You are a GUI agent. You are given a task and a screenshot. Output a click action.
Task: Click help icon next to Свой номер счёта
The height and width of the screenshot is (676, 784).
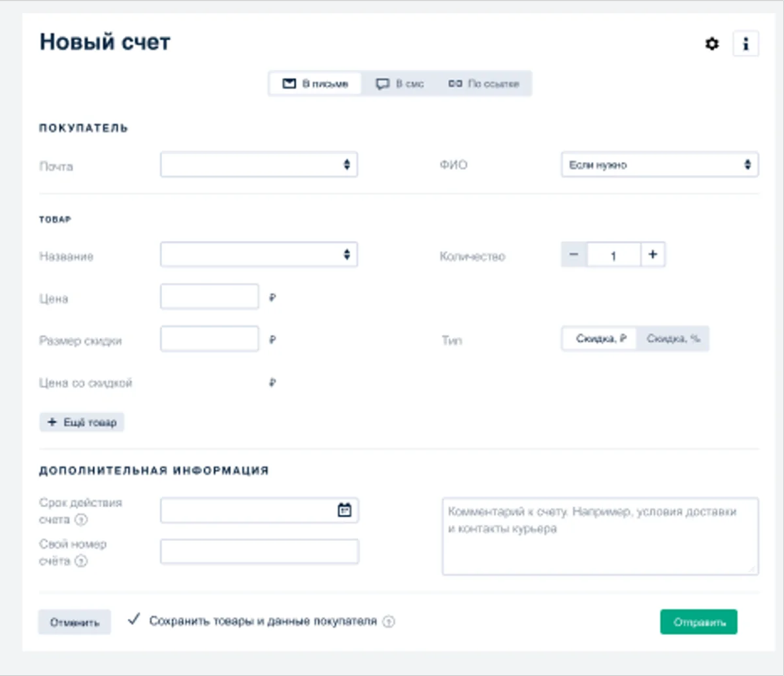coord(81,561)
